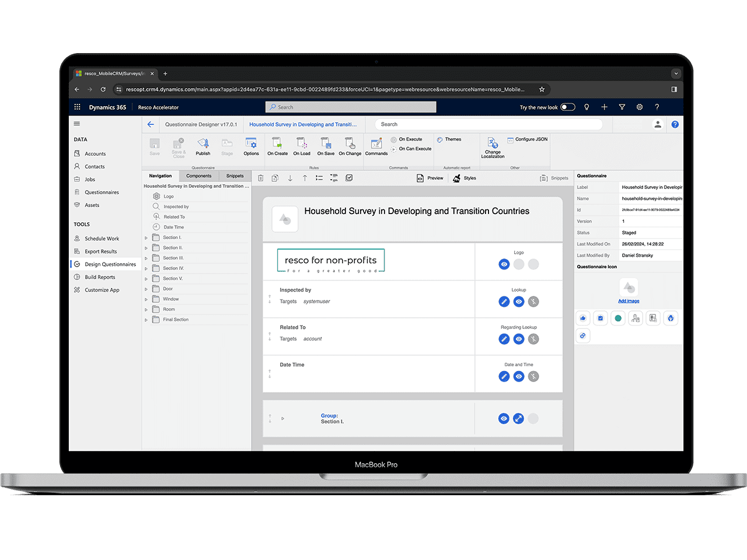This screenshot has width=747, height=560.
Task: Toggle visibility eye for Date Time question
Action: tap(519, 376)
